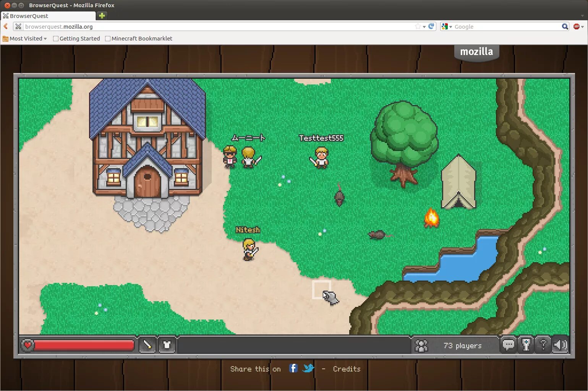Screen dimensions: 588x391
Task: Click the site identity icon in URL bar
Action: (x=18, y=26)
